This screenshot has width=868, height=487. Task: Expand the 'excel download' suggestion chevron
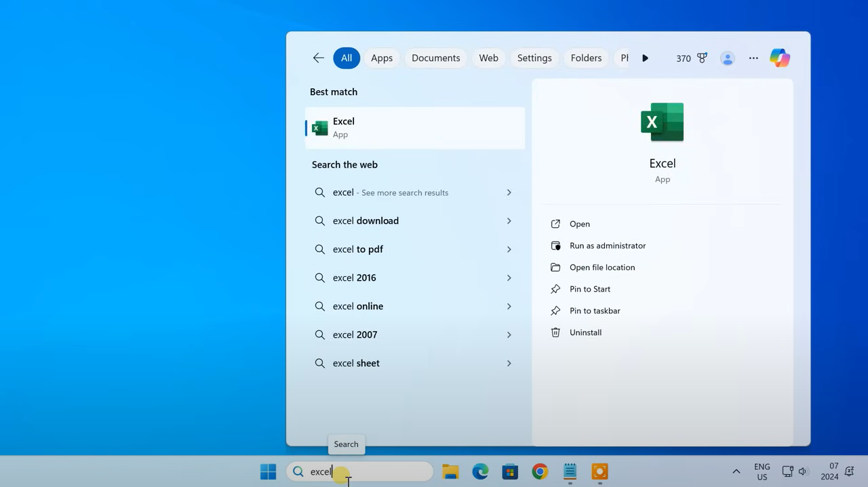coord(509,221)
